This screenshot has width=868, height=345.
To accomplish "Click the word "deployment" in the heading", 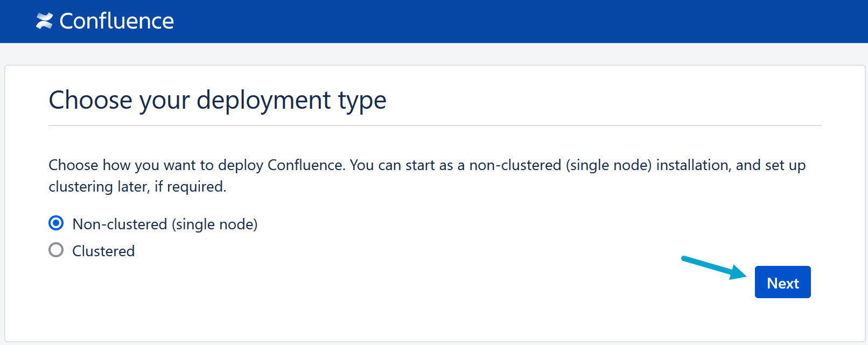I will pyautogui.click(x=264, y=100).
